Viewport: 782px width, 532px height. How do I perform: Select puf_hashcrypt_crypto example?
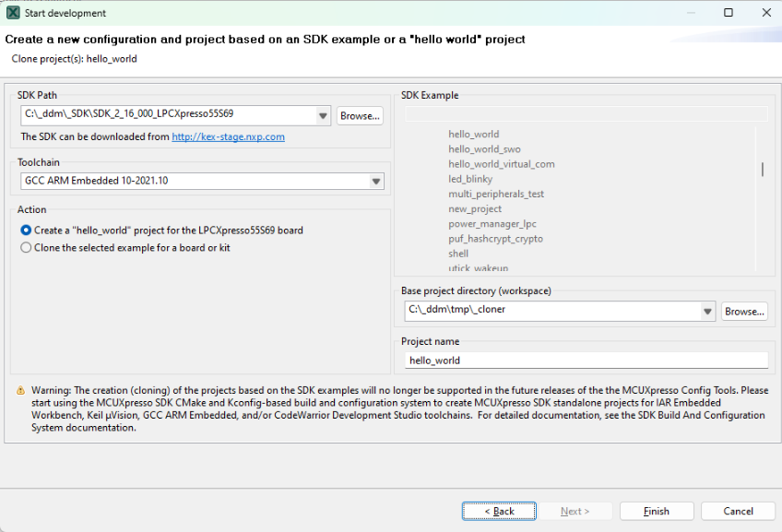click(495, 239)
